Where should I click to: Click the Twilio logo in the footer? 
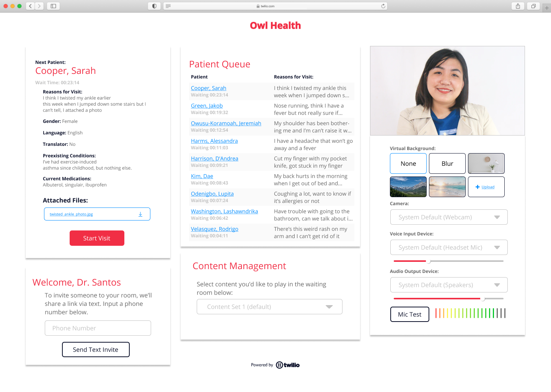coord(288,365)
